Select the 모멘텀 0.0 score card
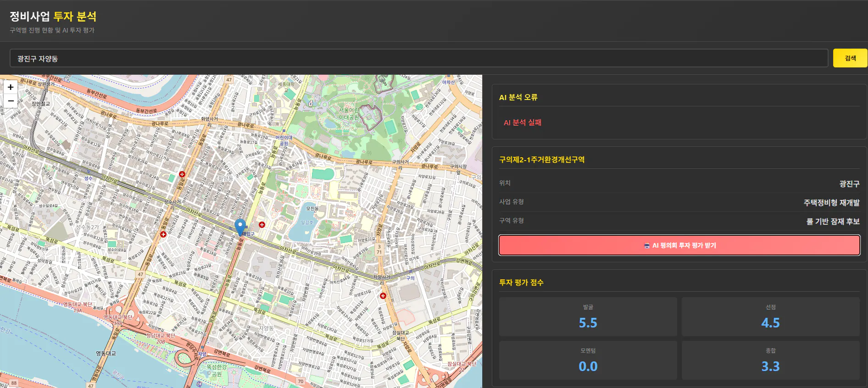The width and height of the screenshot is (868, 388). click(588, 360)
